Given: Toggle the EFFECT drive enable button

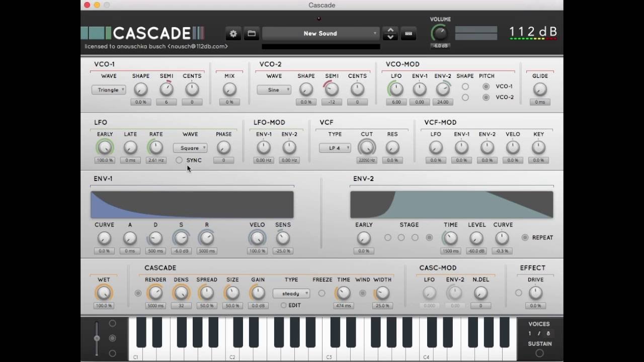Looking at the screenshot, I should [519, 293].
